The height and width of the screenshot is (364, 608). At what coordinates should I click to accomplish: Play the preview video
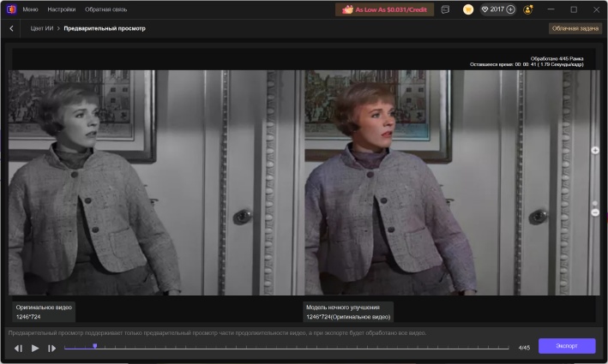pyautogui.click(x=35, y=348)
